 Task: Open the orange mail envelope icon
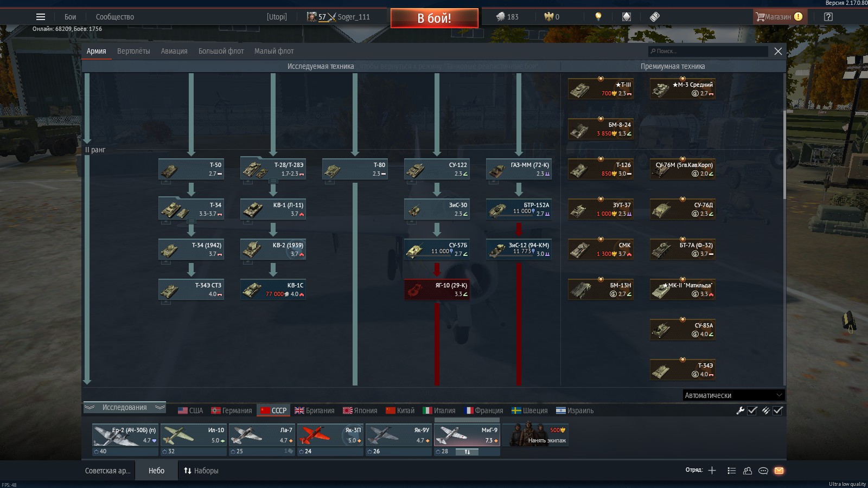coord(779,471)
